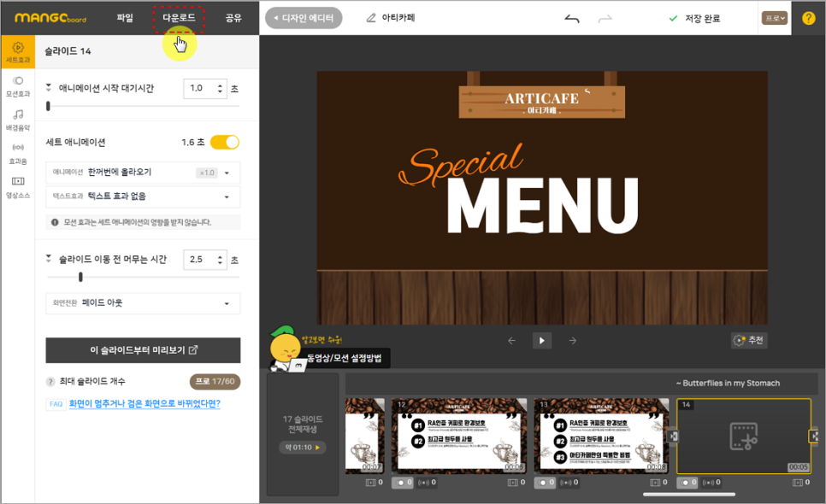Return to 디자인 에디터

coord(304,18)
